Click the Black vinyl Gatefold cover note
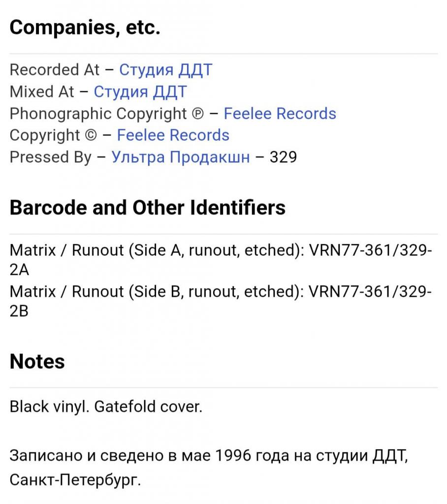This screenshot has width=447, height=504. click(106, 407)
